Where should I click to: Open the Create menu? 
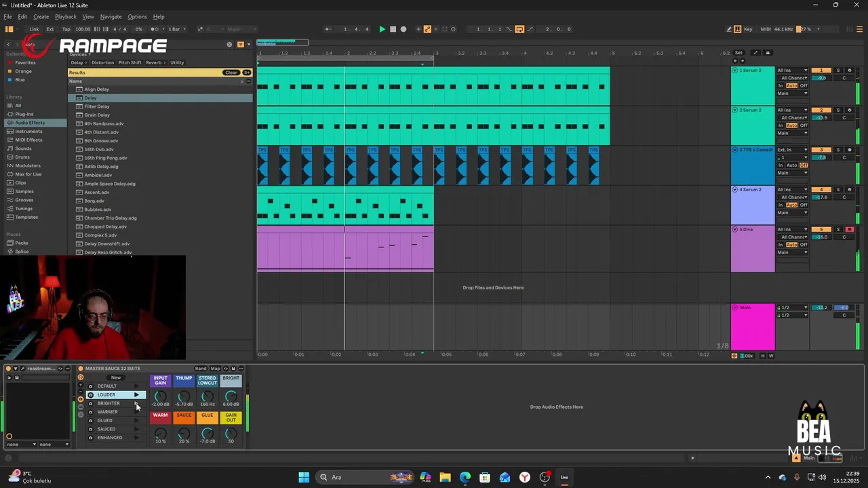click(41, 16)
